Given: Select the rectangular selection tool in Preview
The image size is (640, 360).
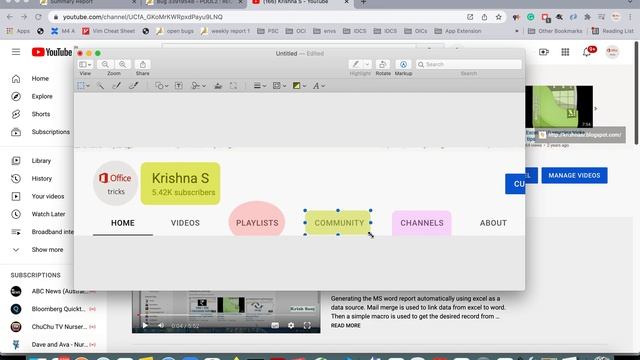Looking at the screenshot, I should click(x=84, y=86).
